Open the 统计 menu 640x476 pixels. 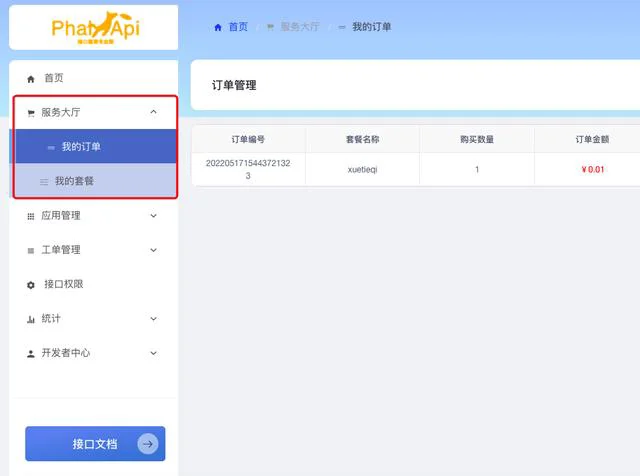[93, 318]
